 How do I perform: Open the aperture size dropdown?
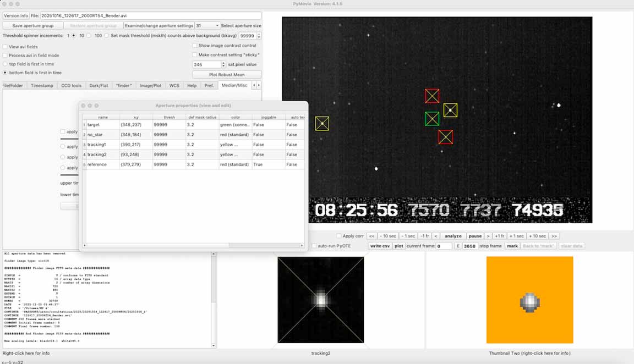207,26
